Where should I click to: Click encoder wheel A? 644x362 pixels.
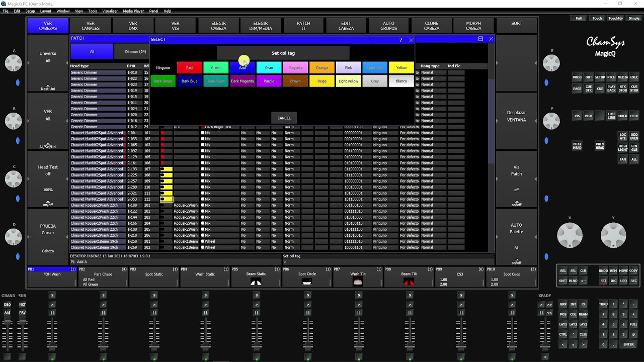[x=14, y=63]
